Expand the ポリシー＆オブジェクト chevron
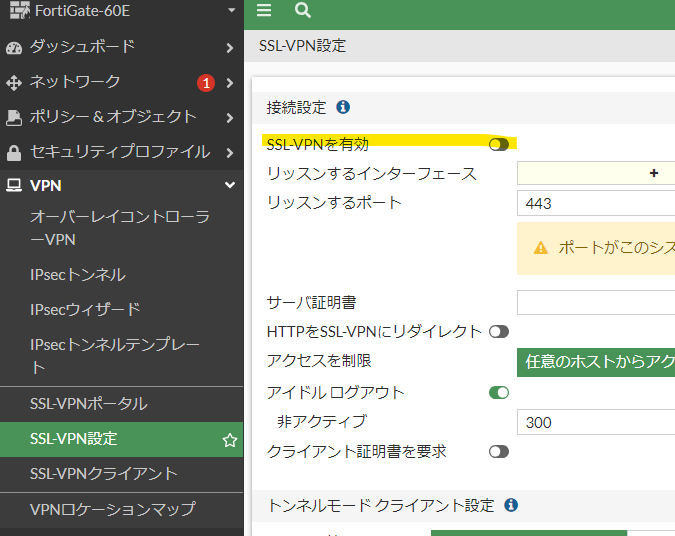 click(x=230, y=118)
